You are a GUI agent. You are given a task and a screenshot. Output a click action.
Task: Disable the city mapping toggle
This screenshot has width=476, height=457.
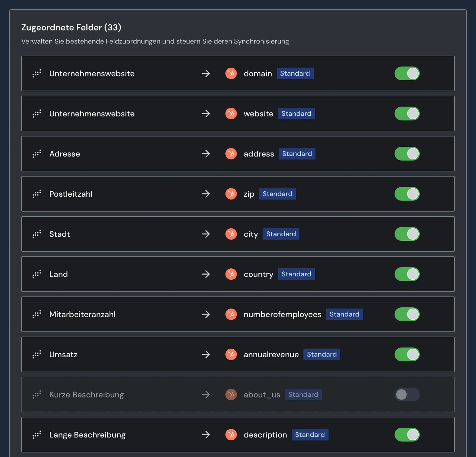[407, 234]
